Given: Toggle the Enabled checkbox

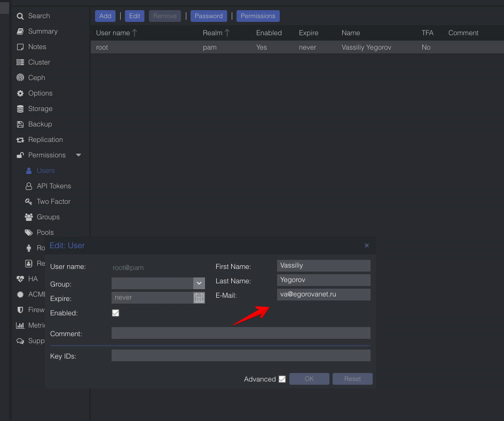Looking at the screenshot, I should (x=115, y=313).
